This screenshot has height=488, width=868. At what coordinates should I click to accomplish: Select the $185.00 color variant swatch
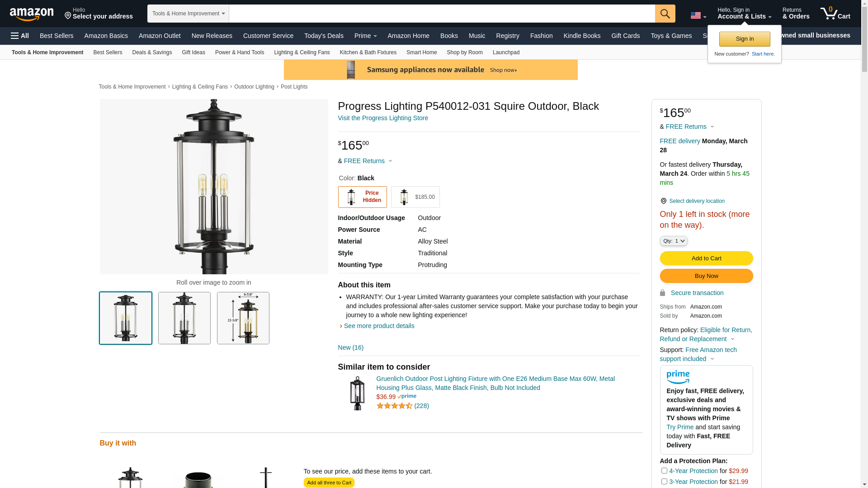[x=415, y=197]
